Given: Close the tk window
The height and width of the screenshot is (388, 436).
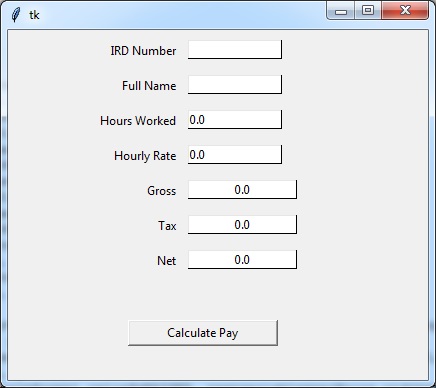Looking at the screenshot, I should click(405, 11).
